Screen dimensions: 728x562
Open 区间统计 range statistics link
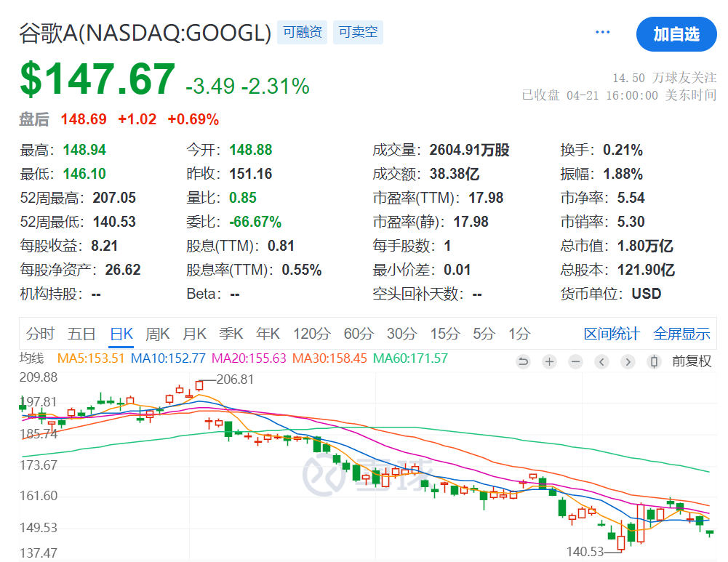click(612, 334)
